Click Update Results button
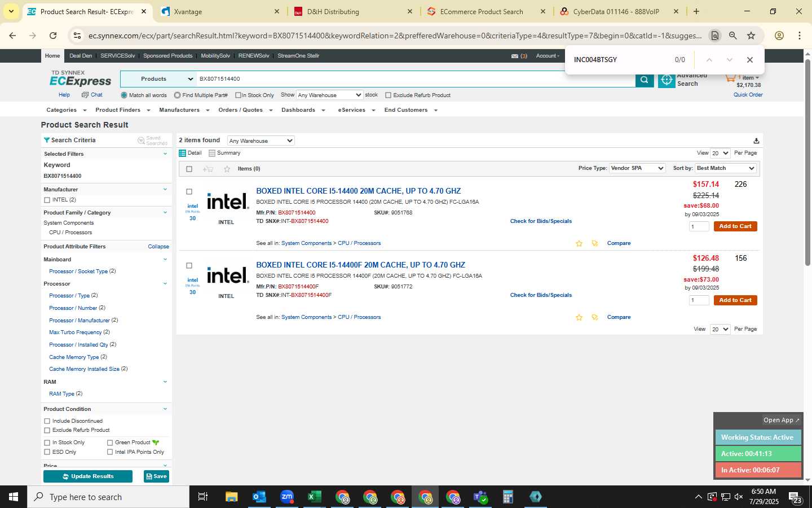Viewport: 812px width, 508px height. pos(88,476)
